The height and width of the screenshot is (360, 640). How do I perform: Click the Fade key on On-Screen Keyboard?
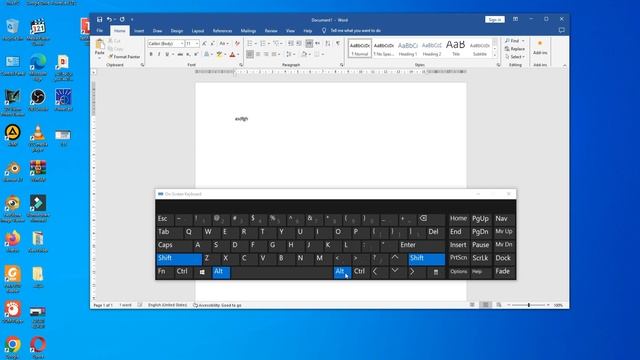point(503,272)
